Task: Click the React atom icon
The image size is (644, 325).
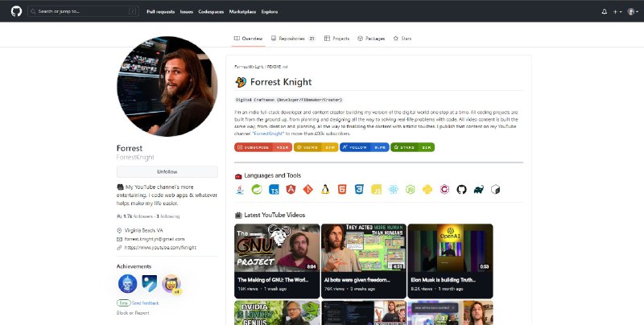Action: 394,190
